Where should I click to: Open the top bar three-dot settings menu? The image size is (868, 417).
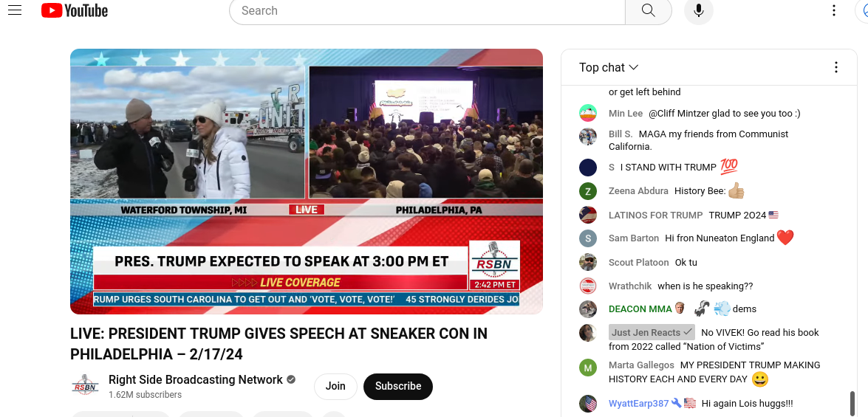tap(834, 10)
